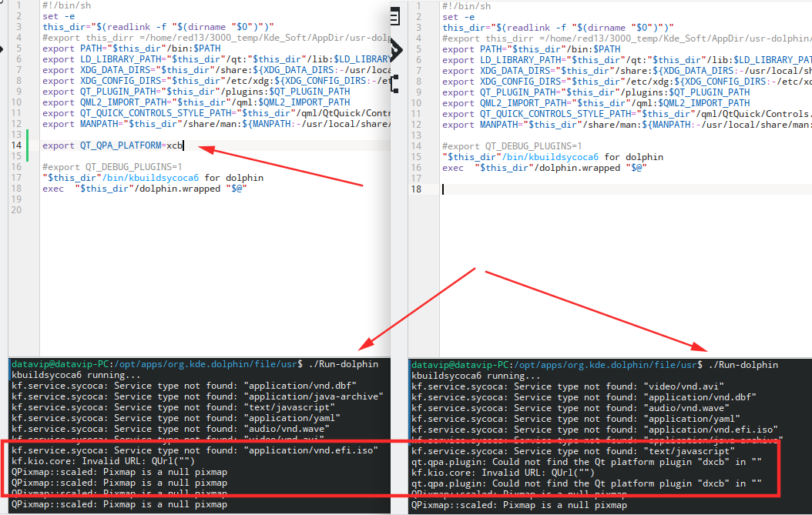Image resolution: width=812 pixels, height=515 pixels.
Task: Click 'export QML2_IMPORT_PATH' line in left editor
Action: tap(196, 102)
